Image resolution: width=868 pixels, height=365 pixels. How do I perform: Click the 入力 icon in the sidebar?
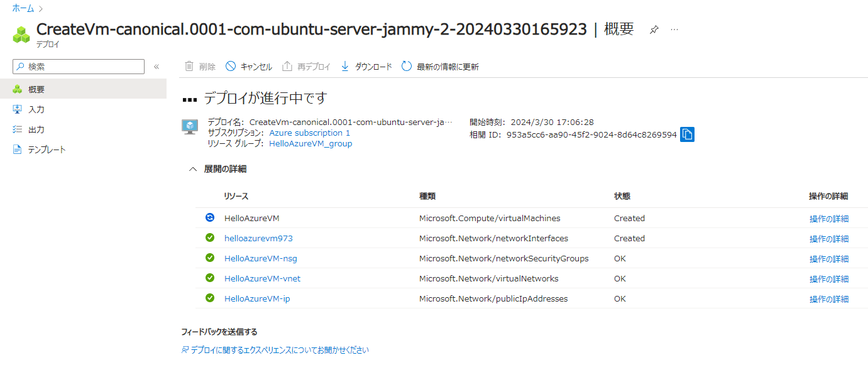[x=17, y=109]
